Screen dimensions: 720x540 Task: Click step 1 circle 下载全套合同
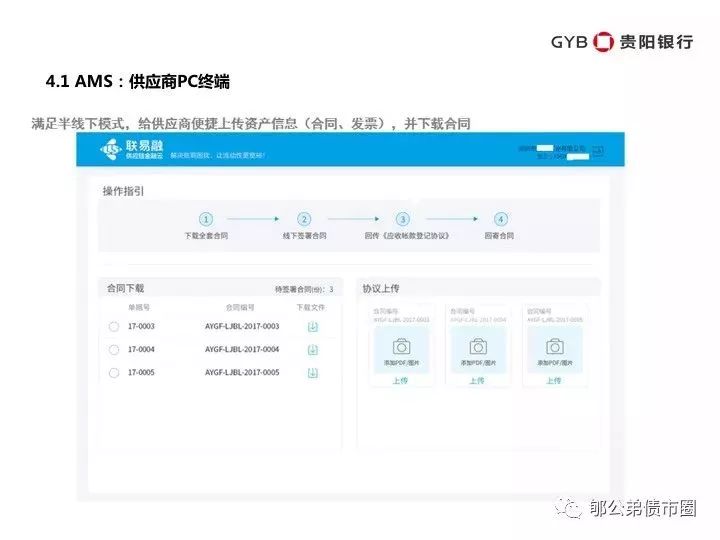pos(206,219)
